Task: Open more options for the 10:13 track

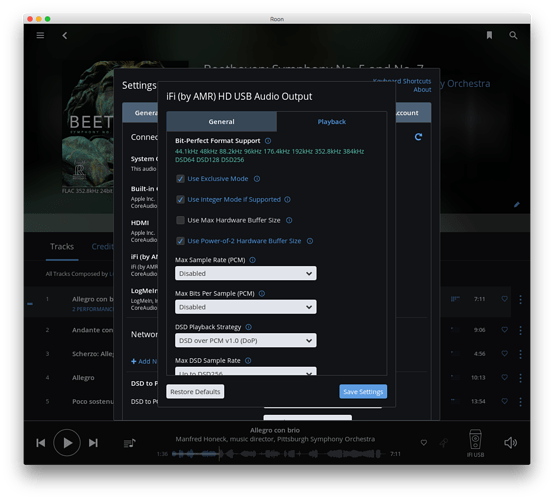Action: (520, 378)
